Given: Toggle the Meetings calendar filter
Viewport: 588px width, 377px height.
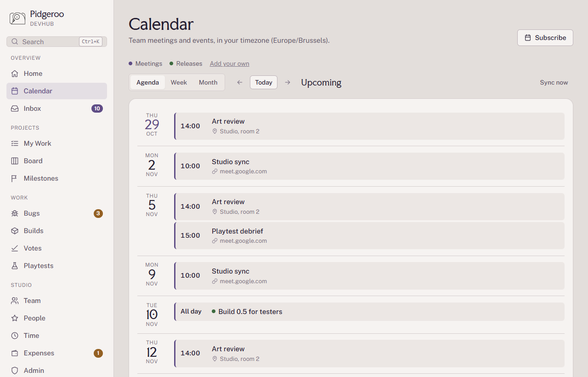Looking at the screenshot, I should click(146, 63).
